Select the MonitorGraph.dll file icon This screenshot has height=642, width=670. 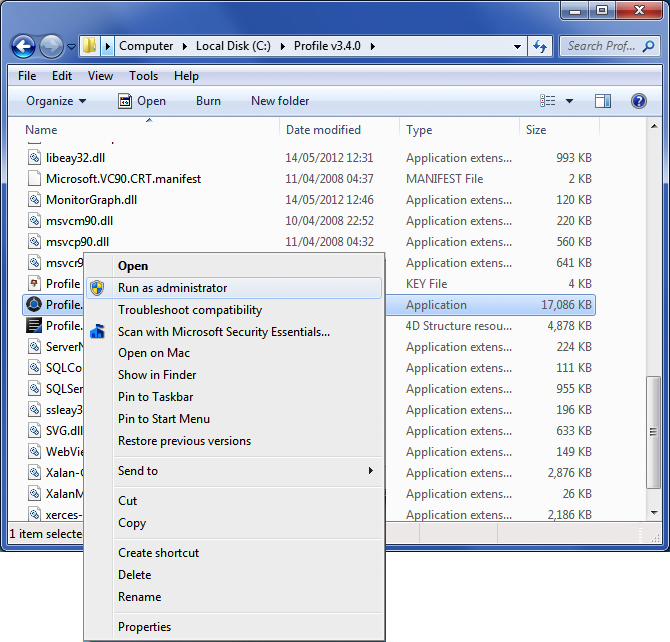tap(34, 199)
